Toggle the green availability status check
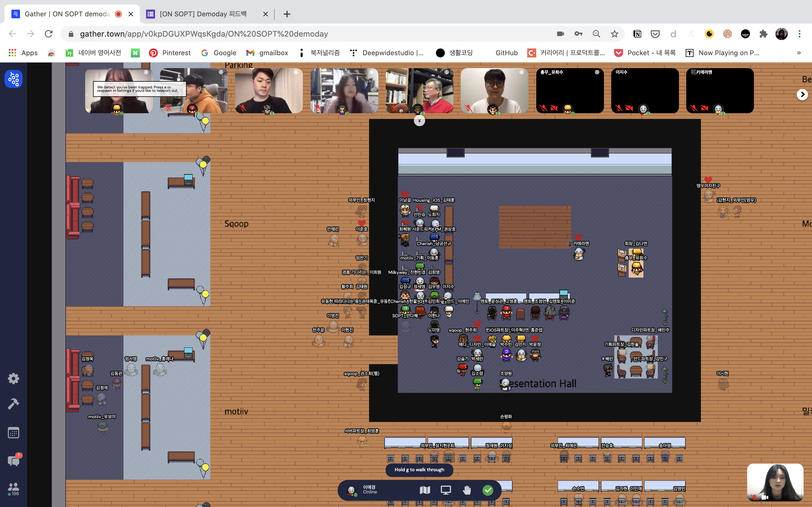This screenshot has height=507, width=812. 487,490
